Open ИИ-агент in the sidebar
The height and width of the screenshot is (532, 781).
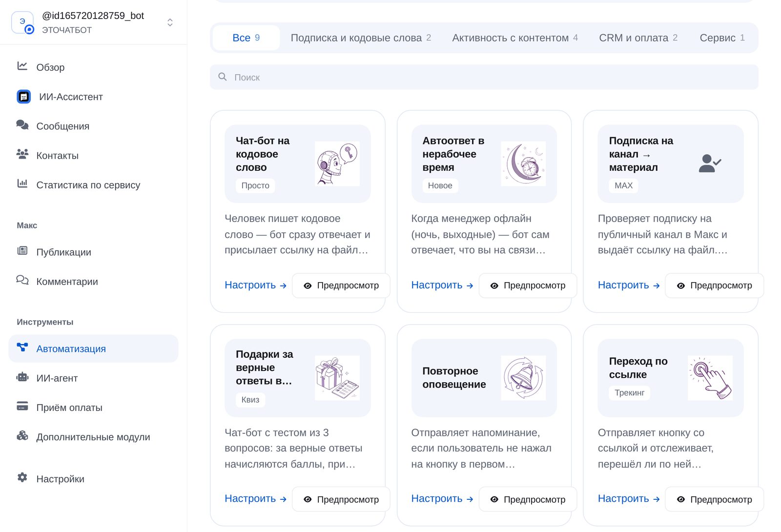click(x=93, y=378)
